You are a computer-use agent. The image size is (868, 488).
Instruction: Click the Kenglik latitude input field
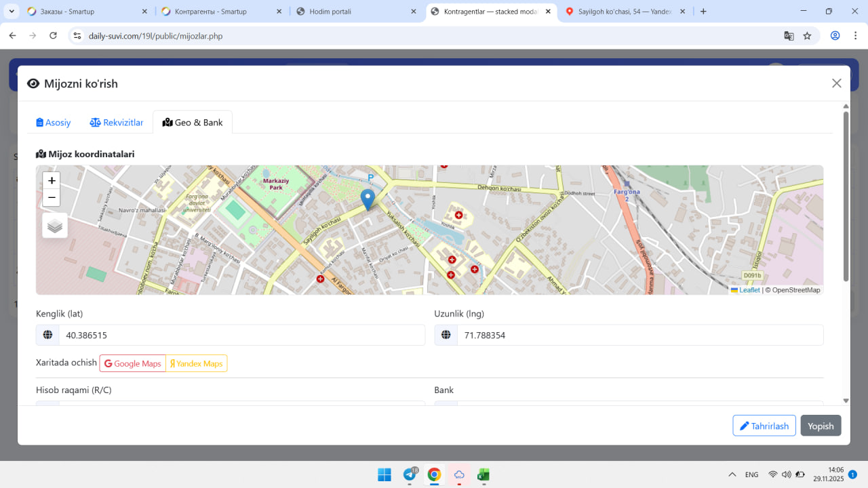(241, 335)
